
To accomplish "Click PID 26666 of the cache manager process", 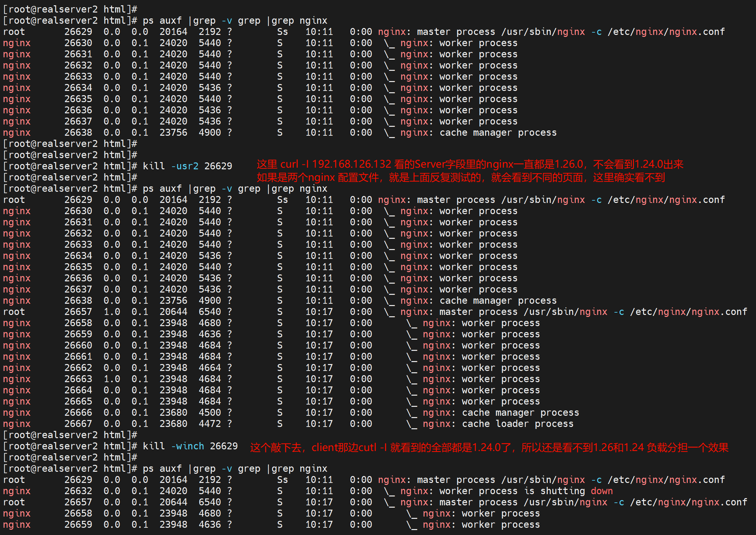I will [78, 412].
